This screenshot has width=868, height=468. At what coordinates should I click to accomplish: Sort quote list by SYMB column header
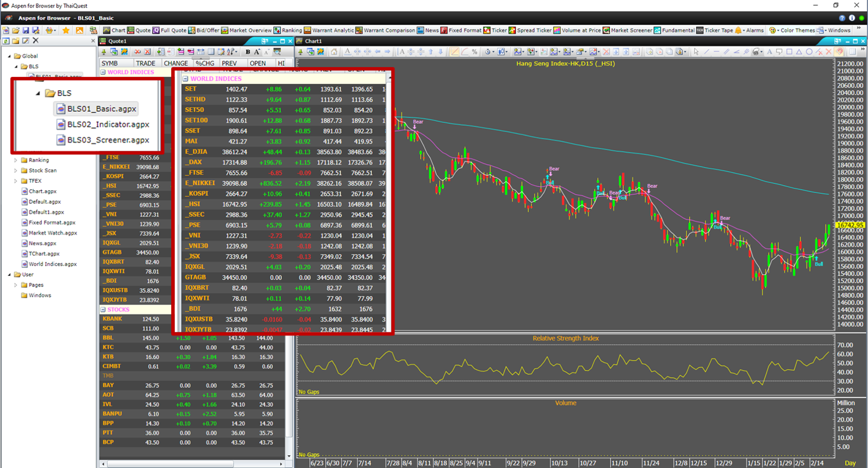pyautogui.click(x=116, y=63)
